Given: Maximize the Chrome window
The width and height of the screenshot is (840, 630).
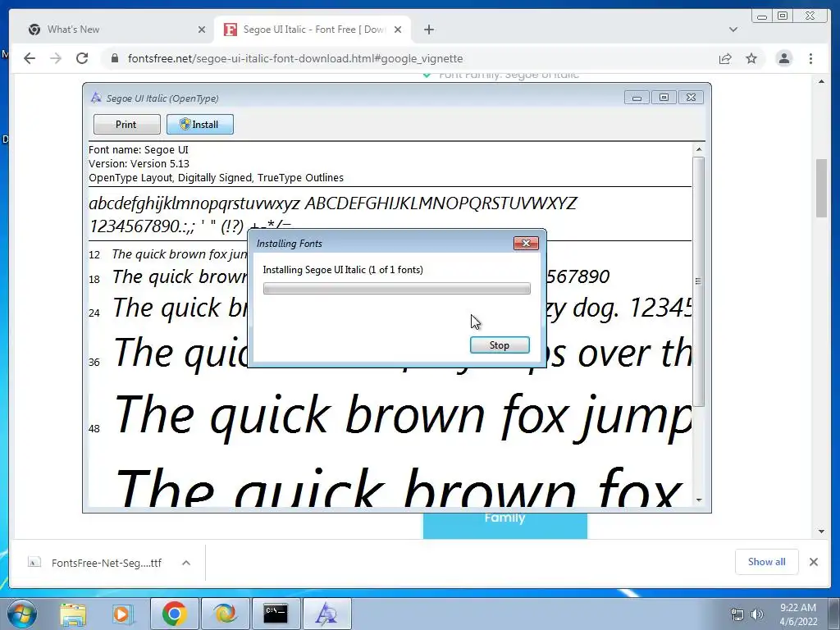Looking at the screenshot, I should tap(782, 16).
